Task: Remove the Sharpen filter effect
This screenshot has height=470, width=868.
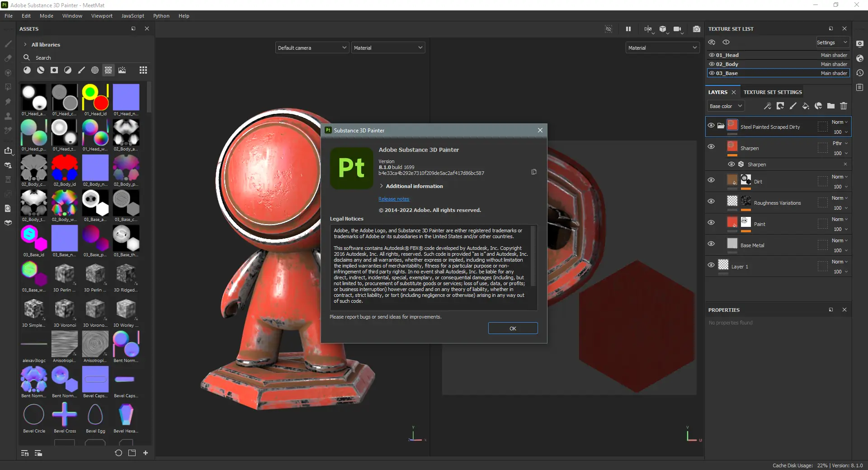Action: [845, 164]
